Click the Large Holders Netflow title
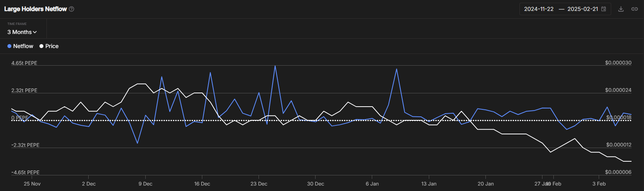This screenshot has width=644, height=191. coord(36,9)
